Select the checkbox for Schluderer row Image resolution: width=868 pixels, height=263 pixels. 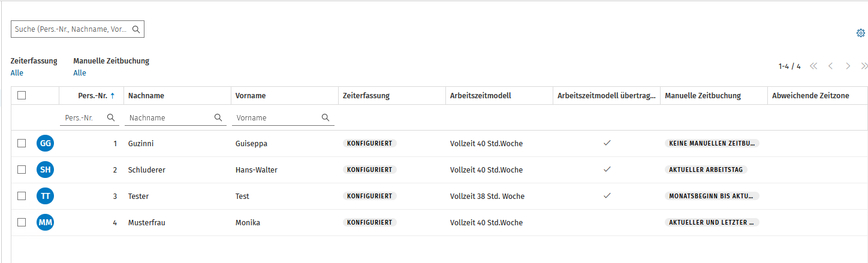pos(22,170)
